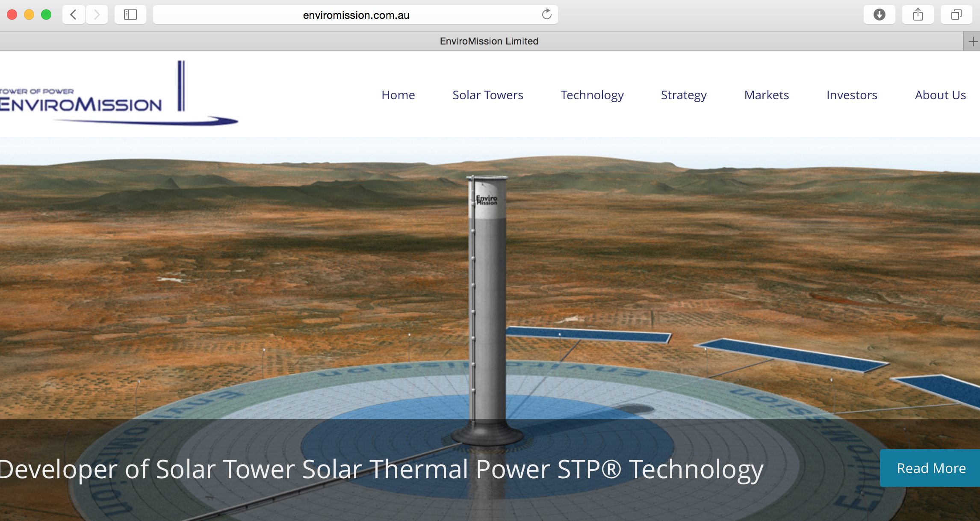Image resolution: width=980 pixels, height=521 pixels.
Task: Reload the enviromission.com.au page
Action: (x=546, y=15)
